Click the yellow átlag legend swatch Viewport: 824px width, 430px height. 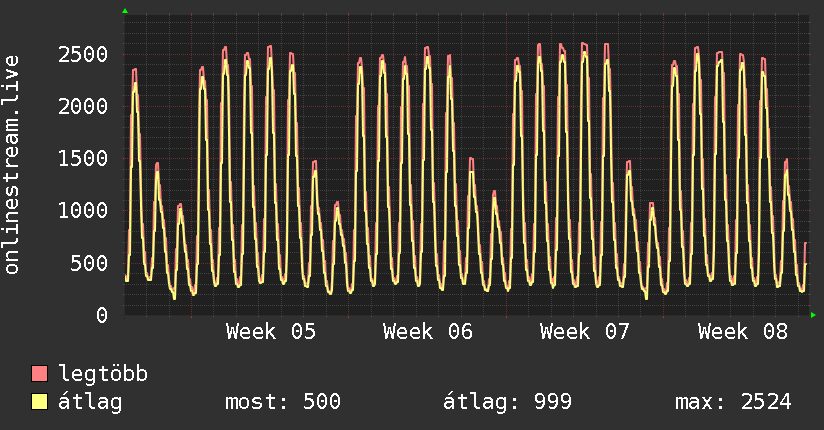(40, 402)
